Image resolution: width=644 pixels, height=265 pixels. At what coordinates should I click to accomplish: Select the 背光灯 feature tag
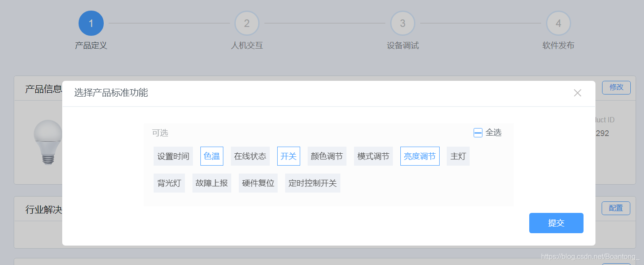point(169,183)
